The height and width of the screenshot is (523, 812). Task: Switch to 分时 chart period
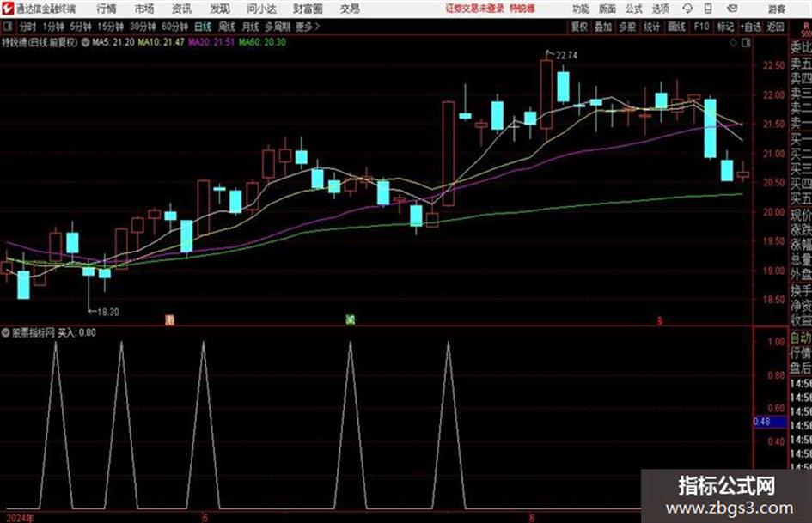(x=28, y=27)
